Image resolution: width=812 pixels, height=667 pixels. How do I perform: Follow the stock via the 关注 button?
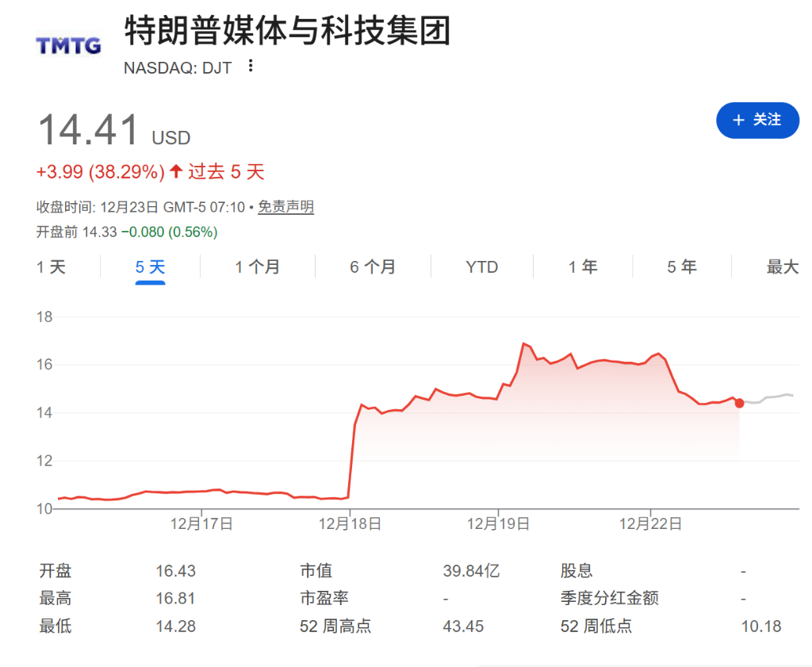click(757, 121)
